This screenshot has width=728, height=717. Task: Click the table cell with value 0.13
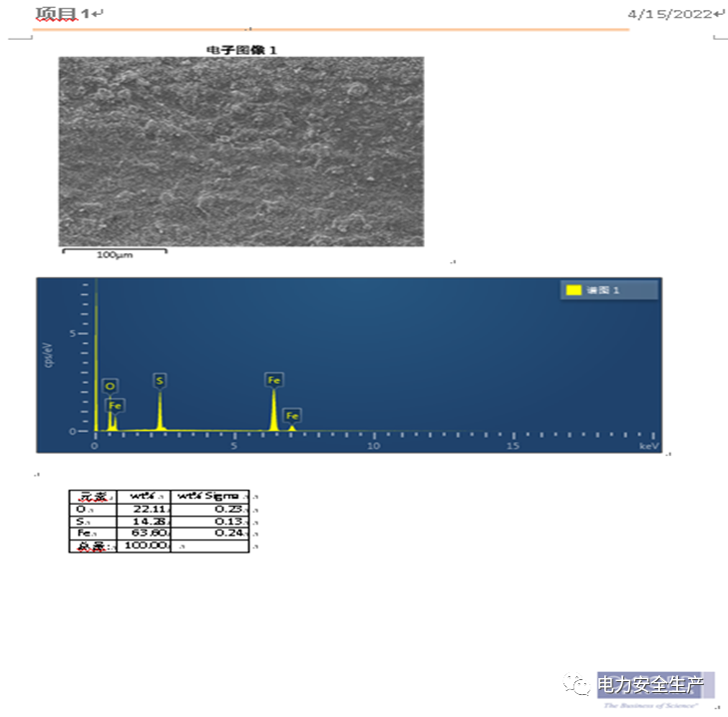tap(209, 522)
